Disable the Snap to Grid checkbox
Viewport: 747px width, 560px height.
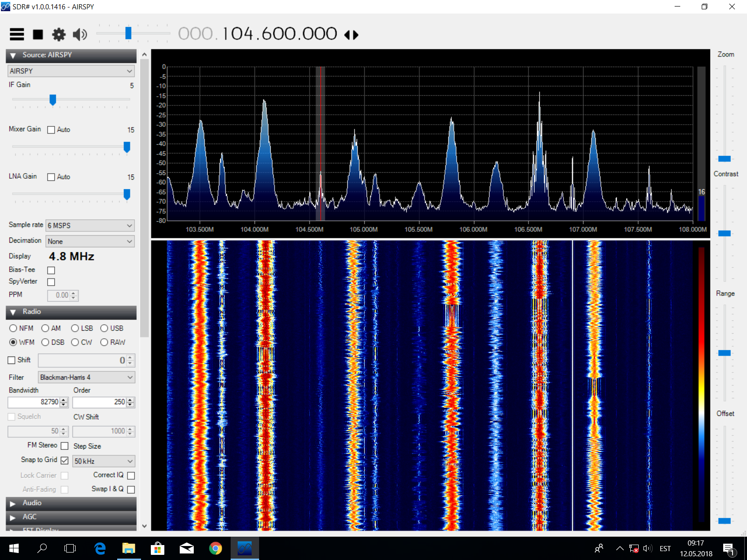tap(64, 461)
